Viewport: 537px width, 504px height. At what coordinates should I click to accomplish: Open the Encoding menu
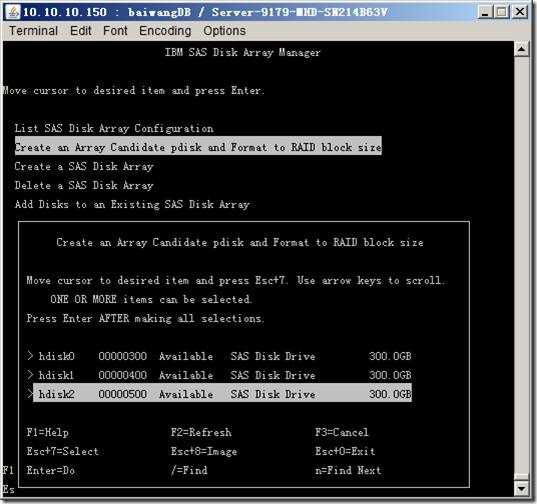(x=165, y=31)
